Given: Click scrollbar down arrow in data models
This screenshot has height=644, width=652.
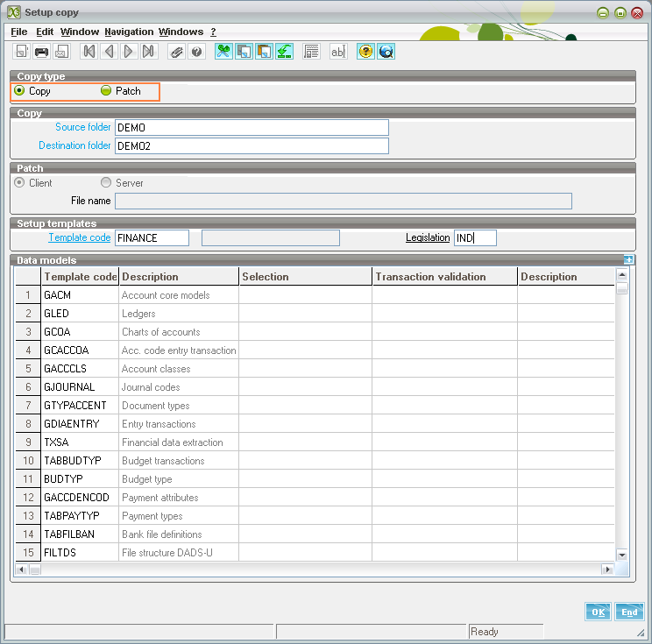Looking at the screenshot, I should click(x=622, y=555).
